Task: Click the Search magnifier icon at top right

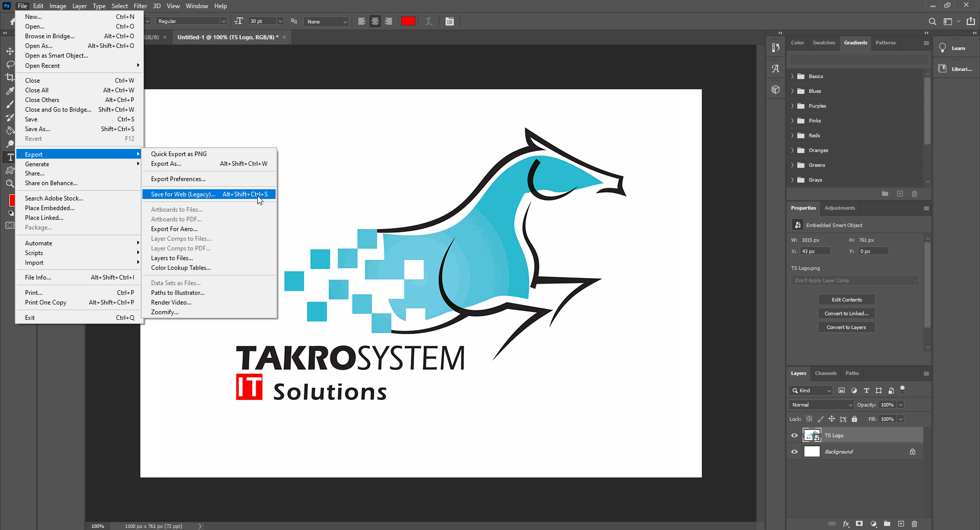Action: click(x=933, y=21)
